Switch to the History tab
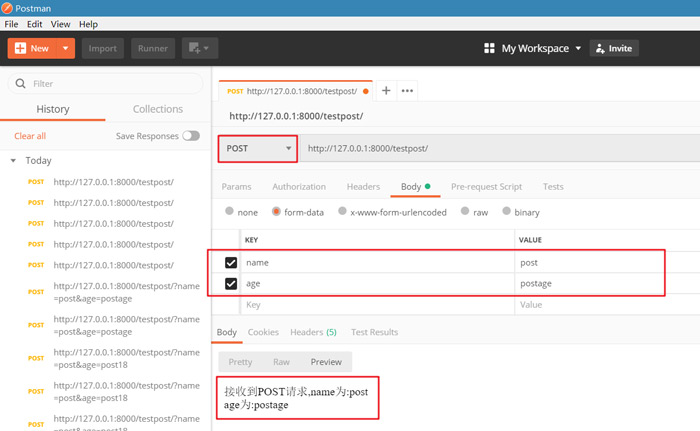The image size is (700, 431). [53, 109]
